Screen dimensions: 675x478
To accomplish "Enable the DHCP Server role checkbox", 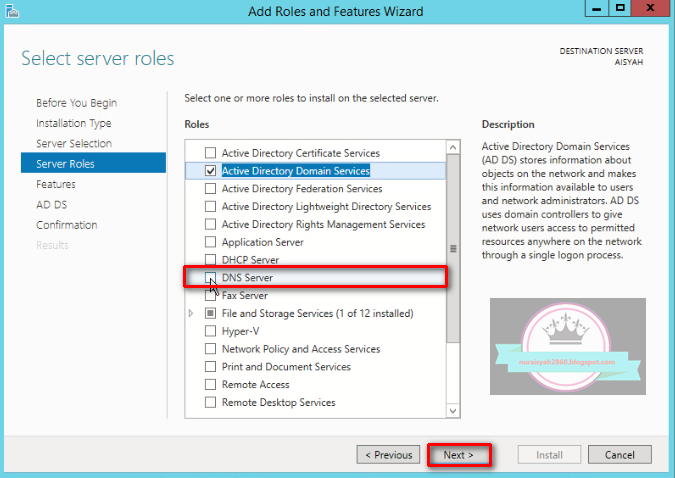I will click(x=210, y=260).
